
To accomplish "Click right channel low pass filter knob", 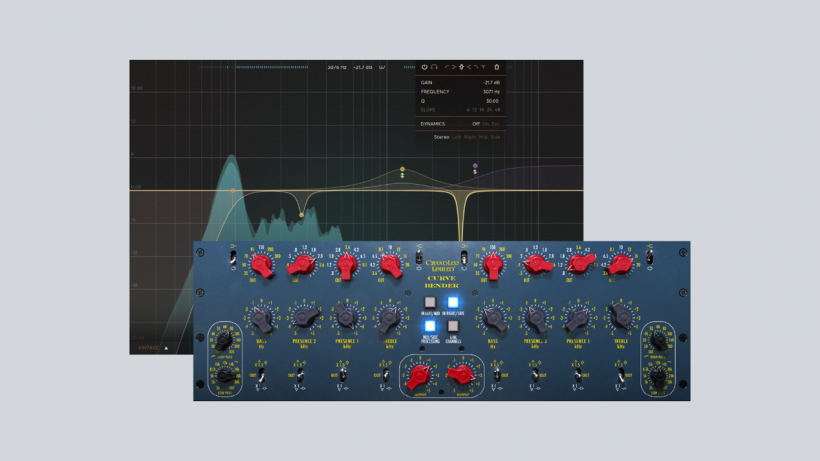I will pos(658,375).
